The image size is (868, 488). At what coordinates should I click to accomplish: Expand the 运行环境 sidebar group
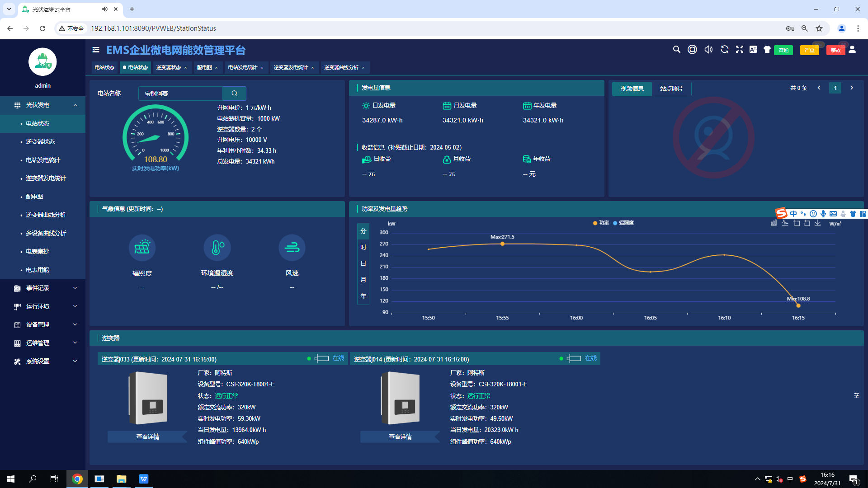(42, 306)
